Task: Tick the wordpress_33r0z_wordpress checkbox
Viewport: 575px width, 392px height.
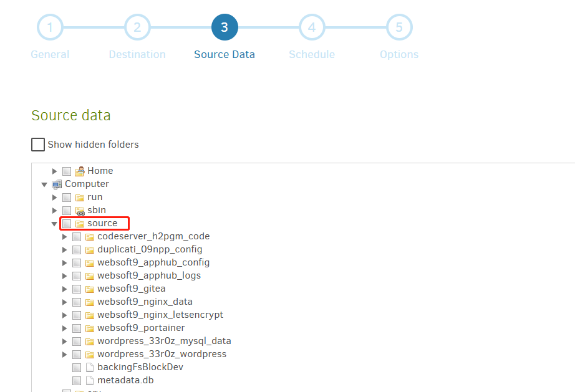Action: coord(77,354)
